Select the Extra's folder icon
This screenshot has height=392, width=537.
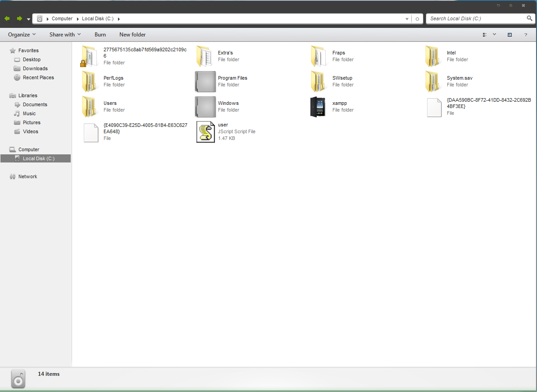point(205,56)
